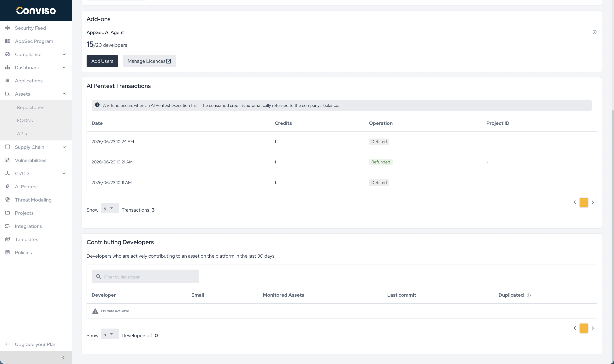
Task: Open the Upgrade your Plan link
Action: click(x=36, y=344)
